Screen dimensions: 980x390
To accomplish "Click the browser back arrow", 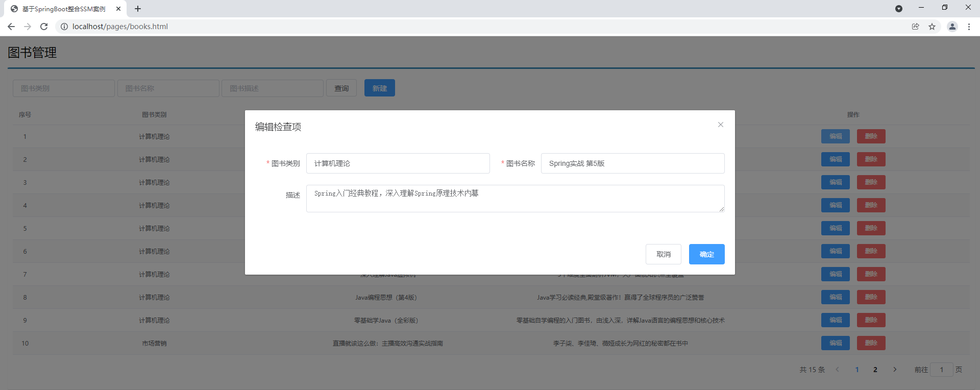I will (x=11, y=27).
